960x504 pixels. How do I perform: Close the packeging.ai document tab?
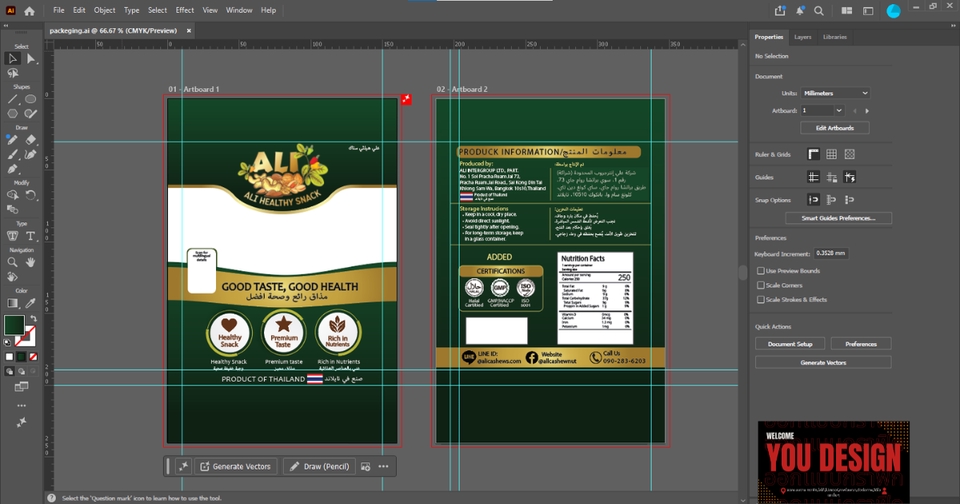pyautogui.click(x=189, y=31)
